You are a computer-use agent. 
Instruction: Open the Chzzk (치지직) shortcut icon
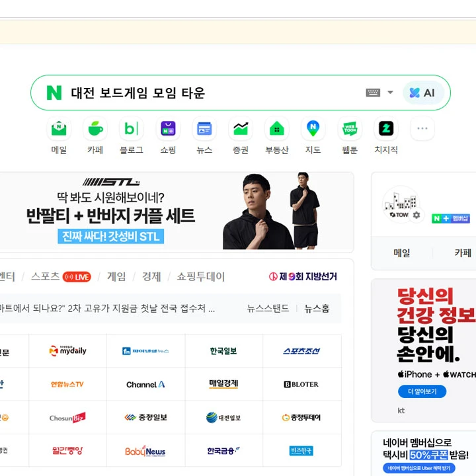click(386, 128)
